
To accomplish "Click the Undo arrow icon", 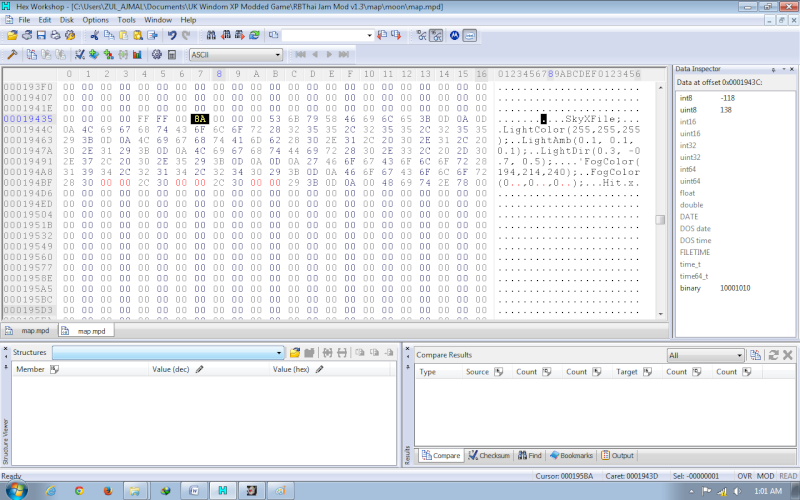I will point(172,35).
